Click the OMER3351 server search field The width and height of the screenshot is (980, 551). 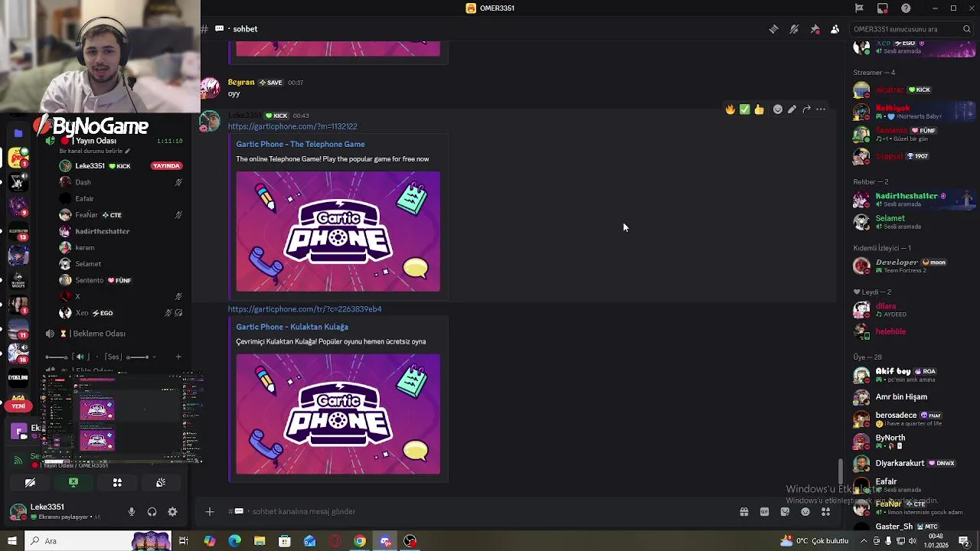[x=911, y=29]
